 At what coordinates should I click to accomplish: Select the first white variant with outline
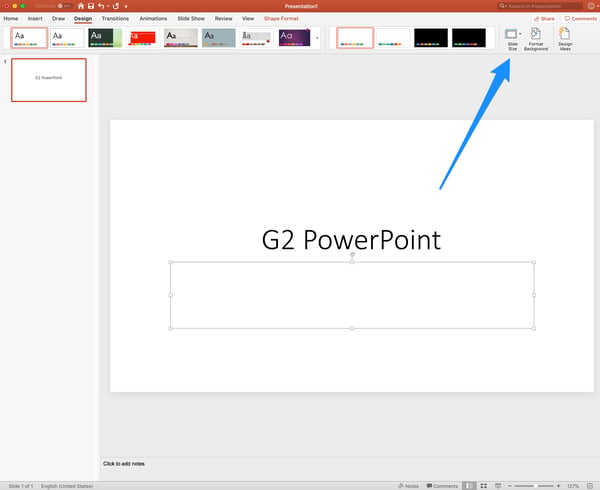(x=355, y=37)
